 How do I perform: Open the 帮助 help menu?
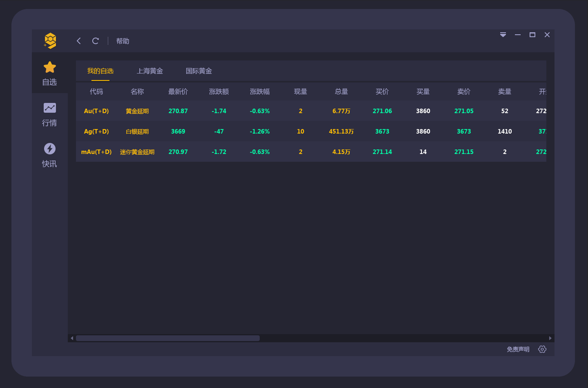pyautogui.click(x=122, y=41)
